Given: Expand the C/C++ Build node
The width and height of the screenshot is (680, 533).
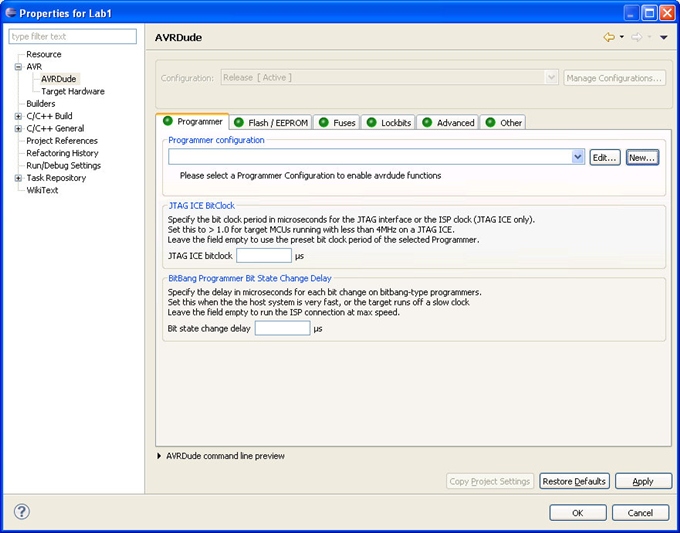Looking at the screenshot, I should click(18, 116).
